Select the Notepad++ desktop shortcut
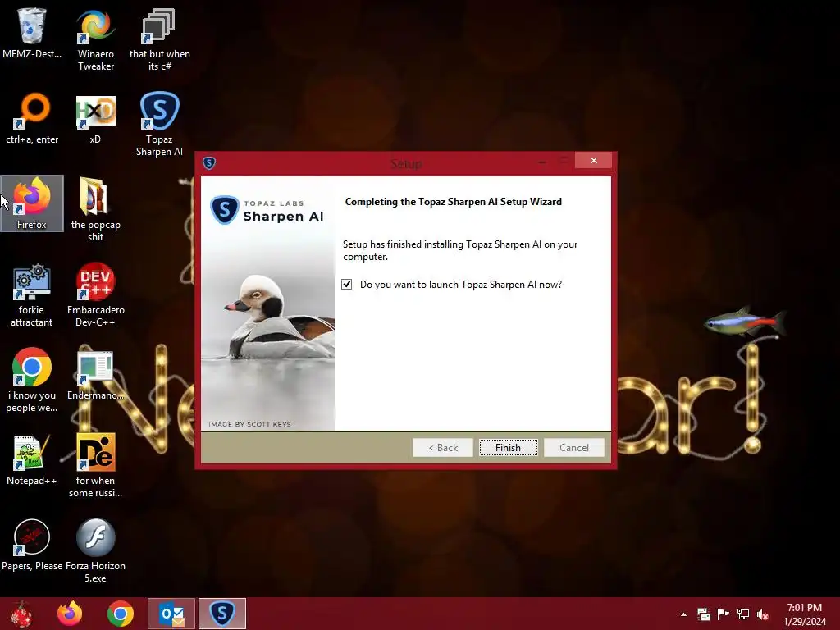The image size is (840, 630). (x=32, y=459)
